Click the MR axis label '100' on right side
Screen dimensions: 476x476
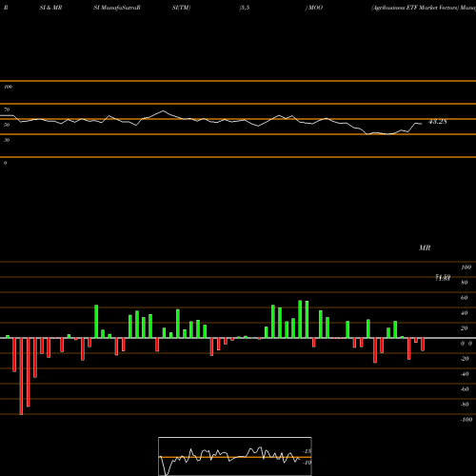click(x=466, y=268)
